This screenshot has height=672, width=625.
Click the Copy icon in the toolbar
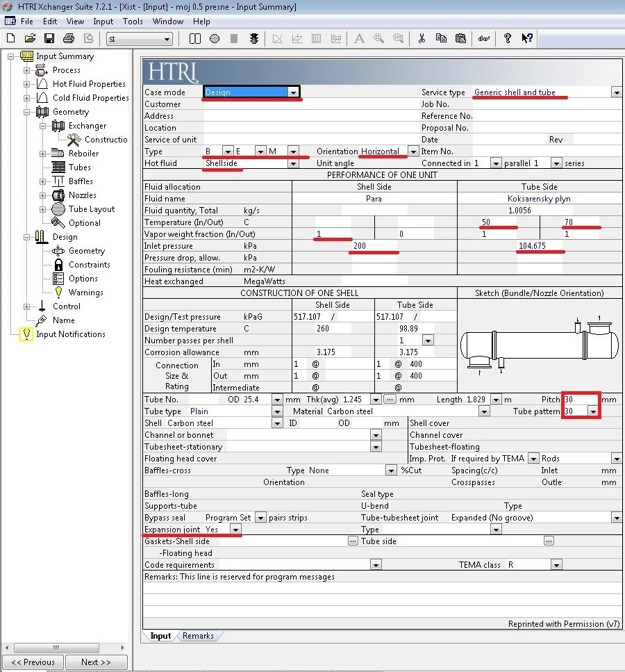[x=441, y=39]
